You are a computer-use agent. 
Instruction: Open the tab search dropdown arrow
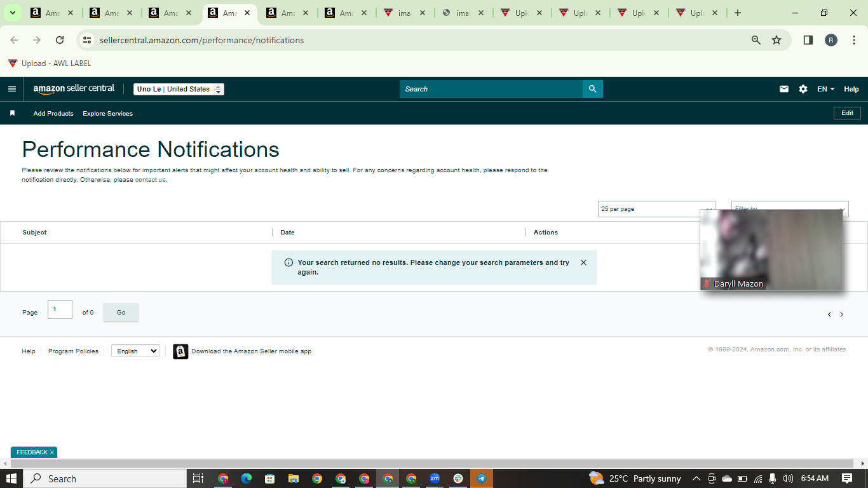pos(12,13)
